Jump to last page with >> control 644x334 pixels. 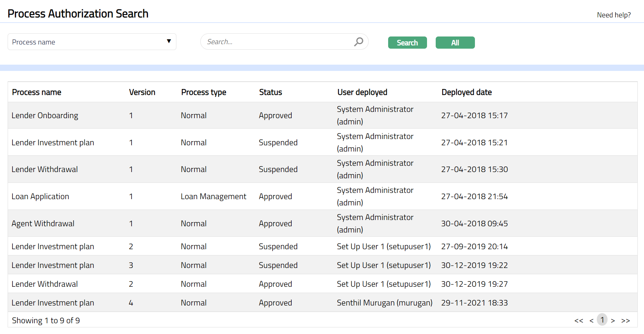tap(626, 320)
